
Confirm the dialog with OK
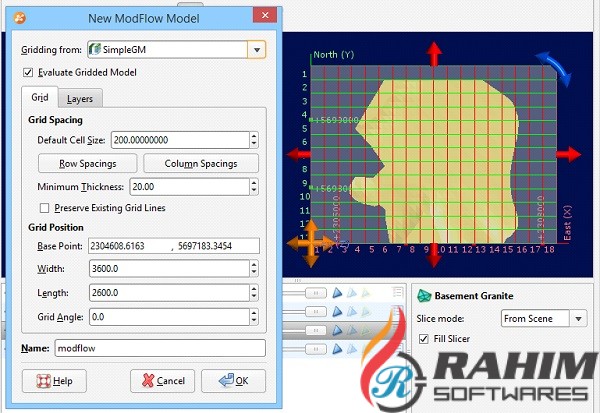(x=233, y=381)
